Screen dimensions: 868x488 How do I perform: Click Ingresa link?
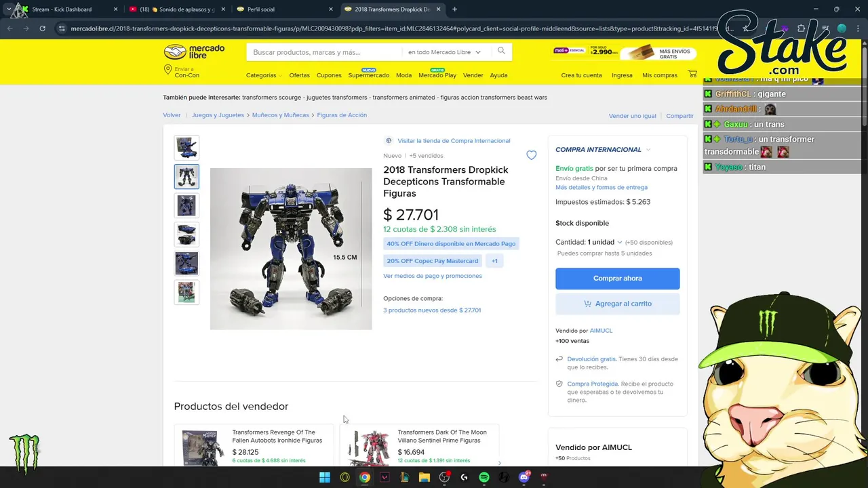pos(622,75)
